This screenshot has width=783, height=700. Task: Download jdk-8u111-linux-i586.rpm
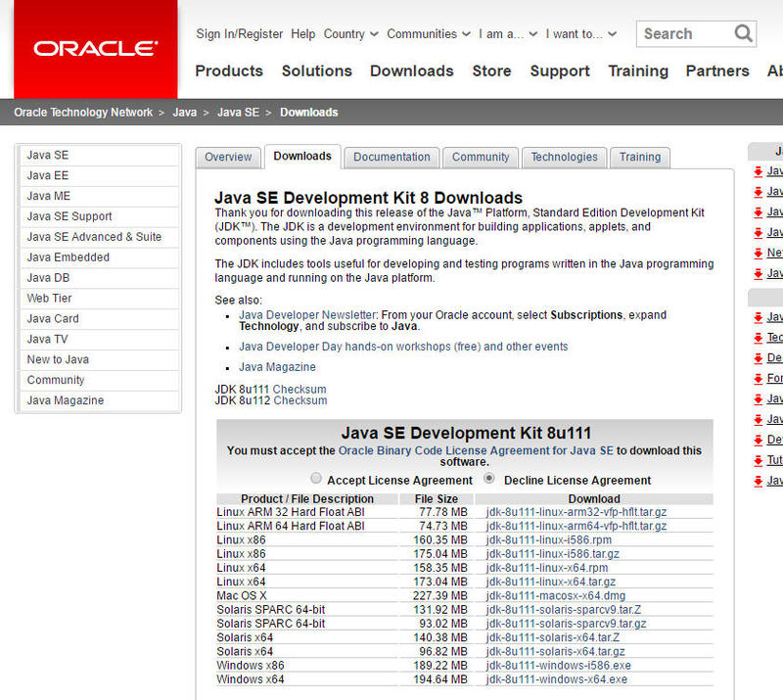tap(549, 540)
